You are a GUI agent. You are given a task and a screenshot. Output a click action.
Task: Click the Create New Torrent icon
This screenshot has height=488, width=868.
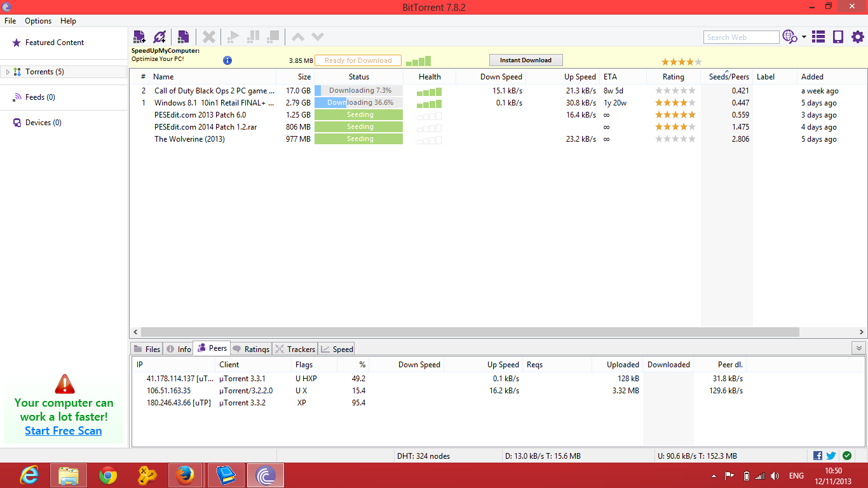coord(183,37)
